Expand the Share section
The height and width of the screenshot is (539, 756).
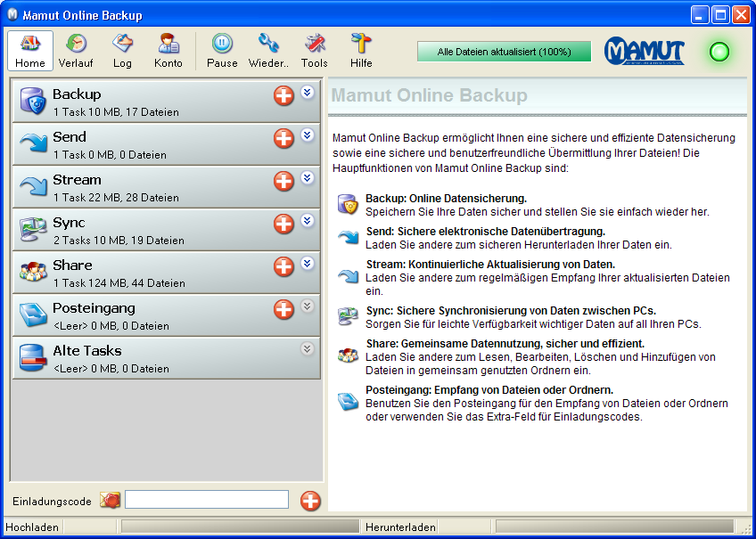tap(308, 263)
